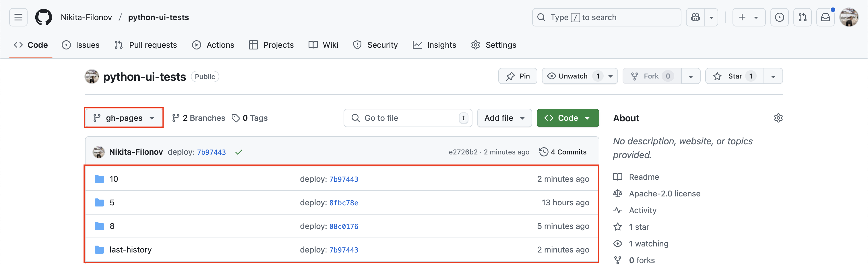Open python-ui-tests breadcrumb link
Viewport: 868px width, 264px height.
158,17
